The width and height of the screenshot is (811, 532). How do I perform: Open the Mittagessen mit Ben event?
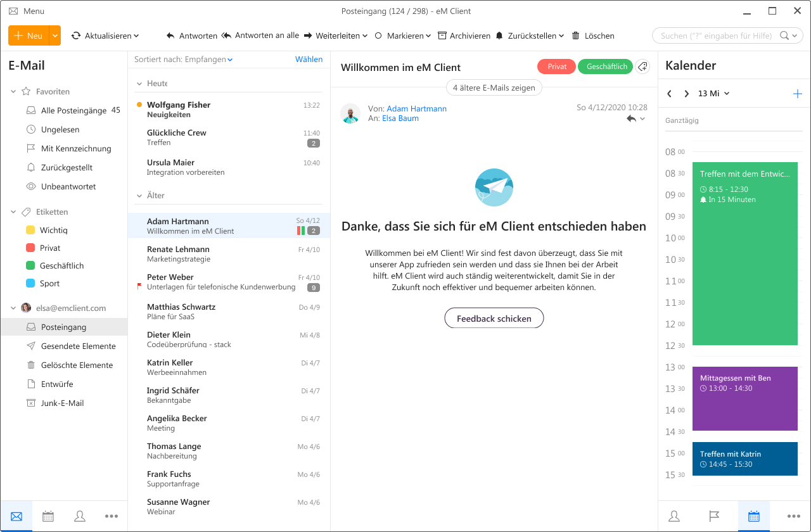pos(745,398)
